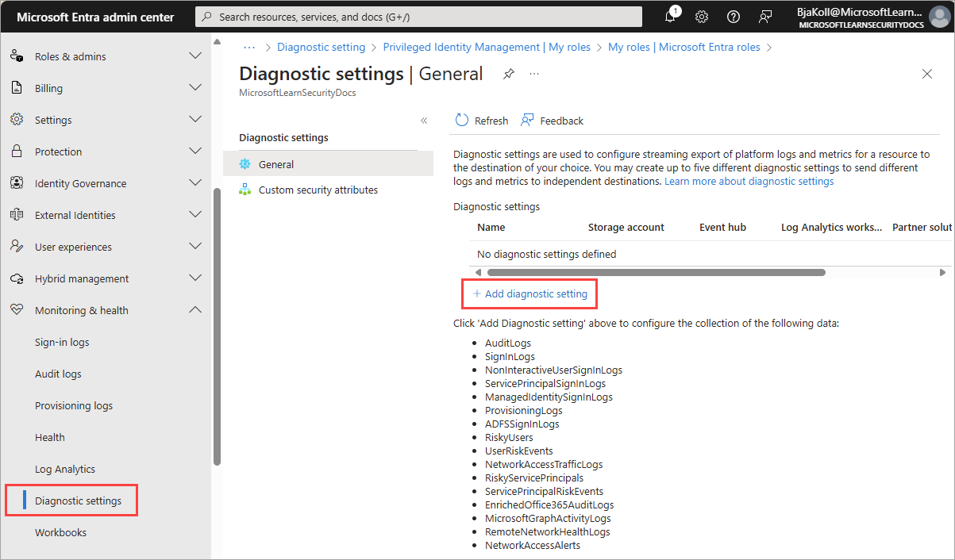Go to My roles Microsoft Entra roles breadcrumb

pos(684,47)
